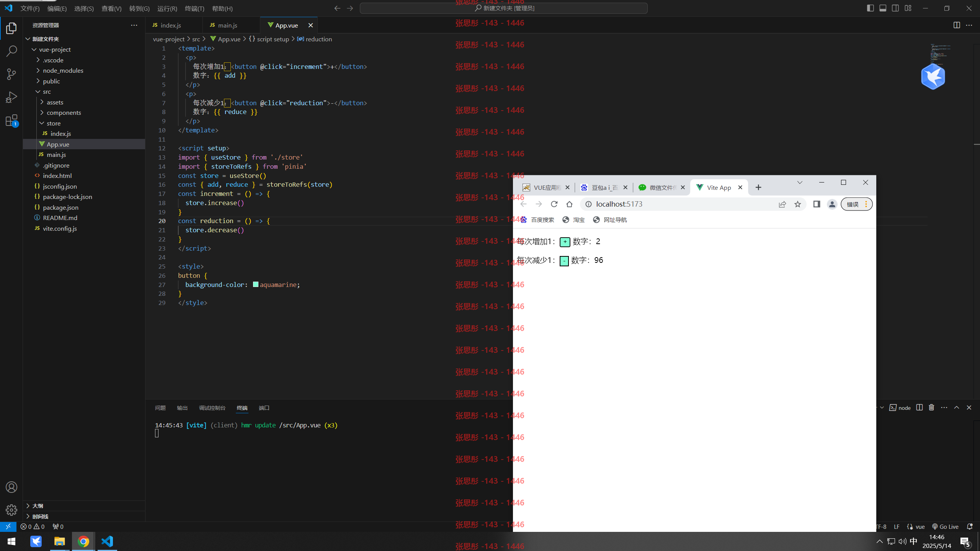
Task: Expand the .vscode folder
Action: (84, 60)
